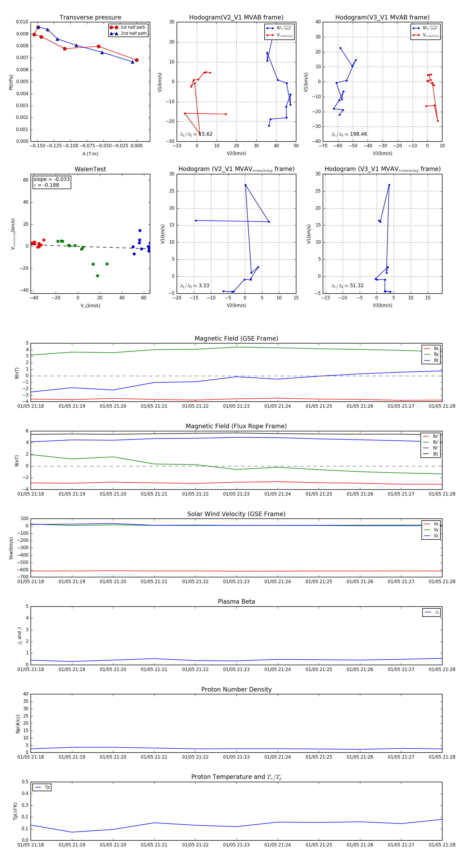Select the "Bz'" legend entry

(x=431, y=448)
